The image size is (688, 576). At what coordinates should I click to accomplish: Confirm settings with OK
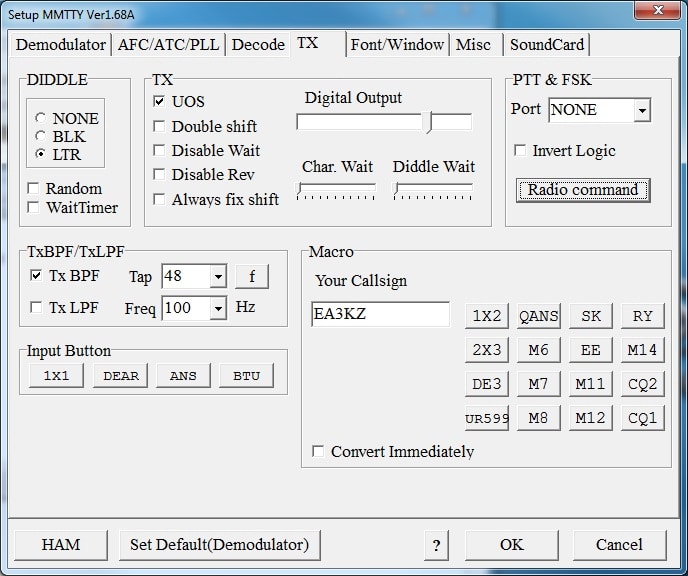[512, 545]
